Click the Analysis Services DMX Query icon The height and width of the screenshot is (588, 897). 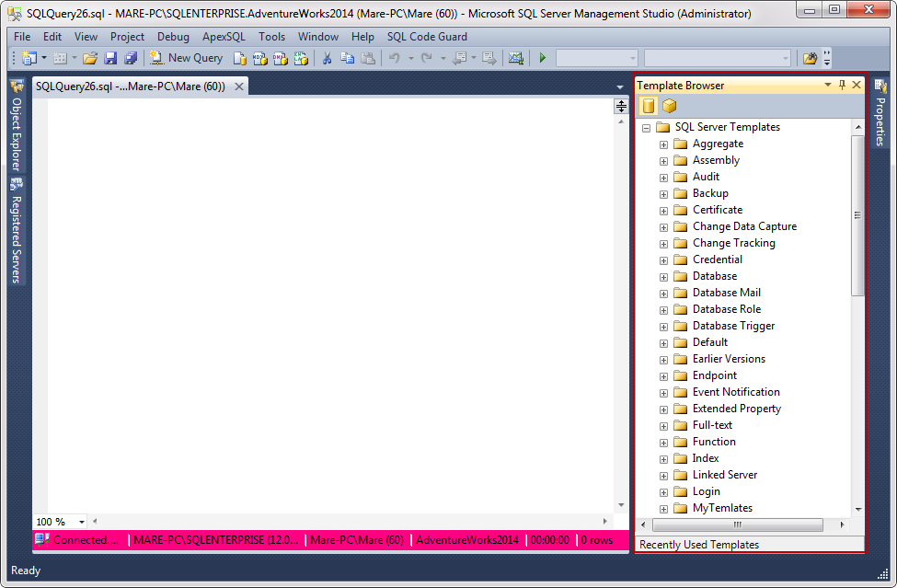[281, 58]
